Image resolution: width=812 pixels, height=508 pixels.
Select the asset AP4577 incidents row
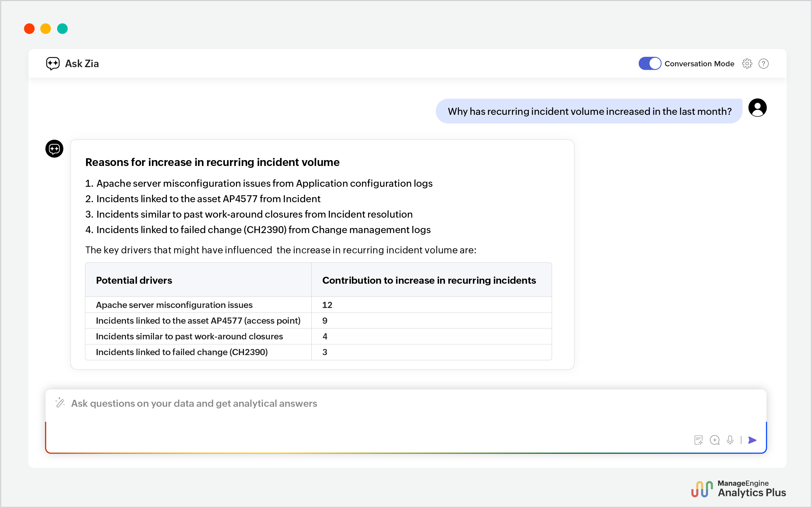click(x=198, y=320)
